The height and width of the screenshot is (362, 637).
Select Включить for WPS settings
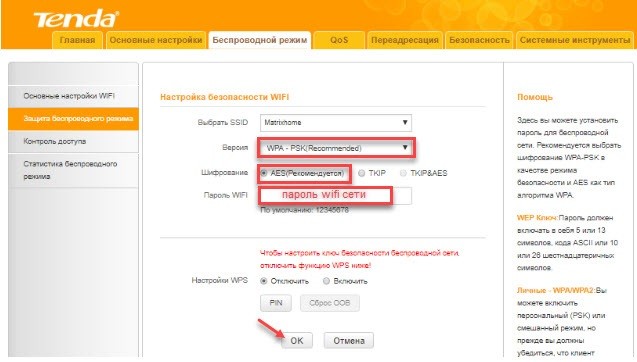pos(326,281)
